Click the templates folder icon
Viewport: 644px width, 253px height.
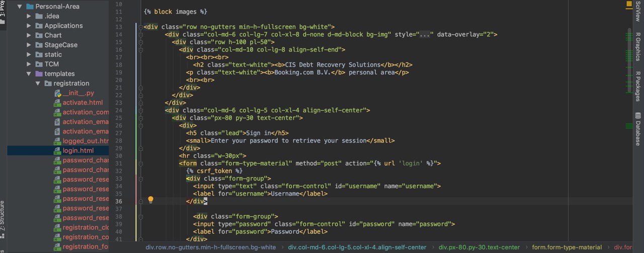39,74
